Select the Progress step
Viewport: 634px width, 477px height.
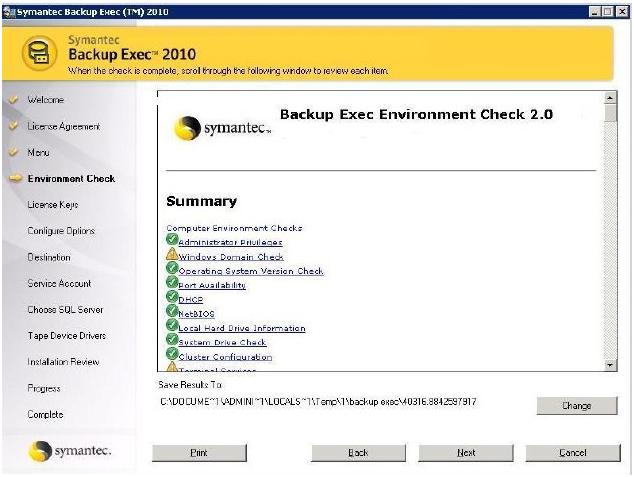[x=44, y=388]
